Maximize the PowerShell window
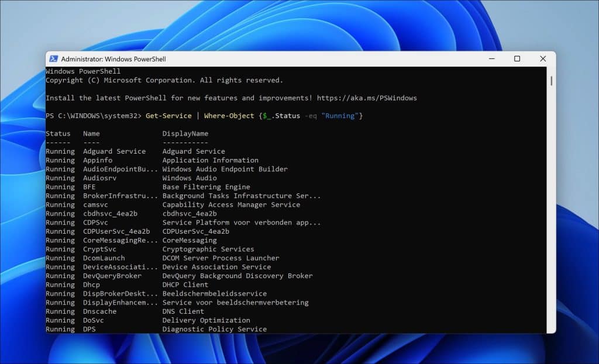 coord(517,59)
